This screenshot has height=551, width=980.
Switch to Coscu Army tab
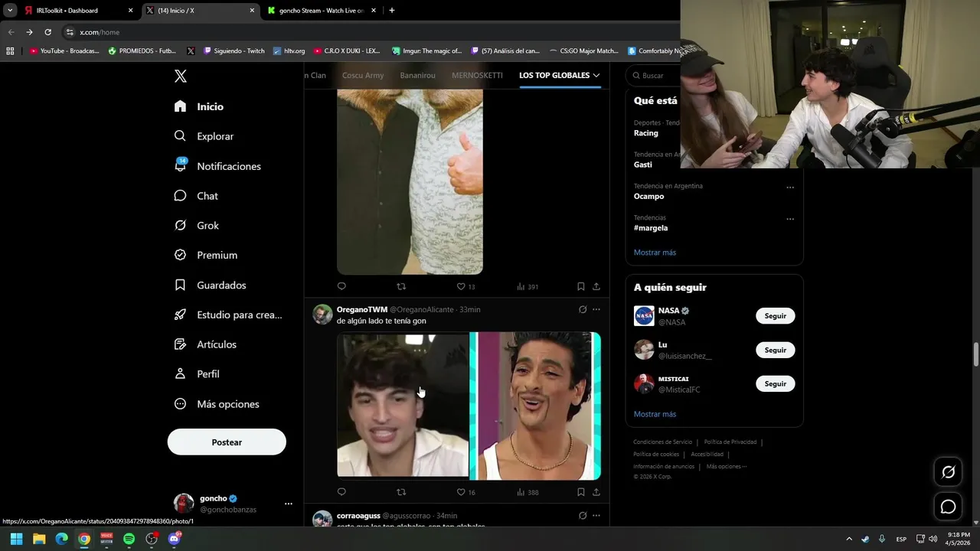[363, 75]
